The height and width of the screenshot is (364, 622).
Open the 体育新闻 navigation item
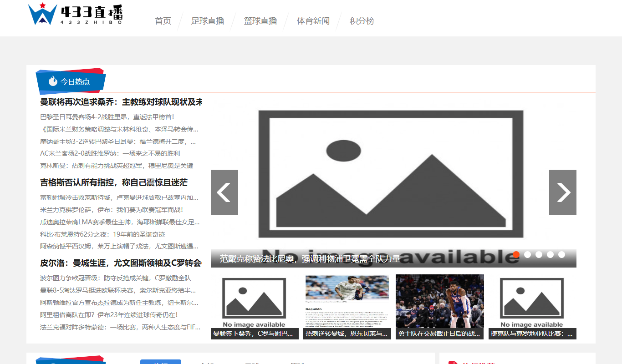coord(313,21)
